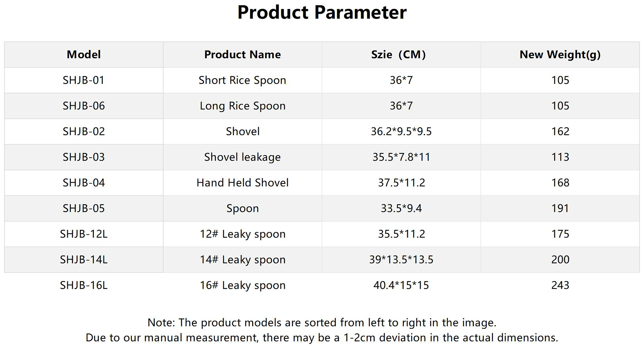Select the SHJB-05 model cell

[84, 208]
